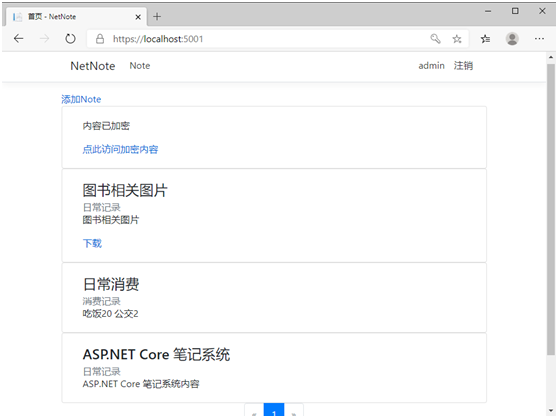Click 下载 link under 图书相关图片

(92, 243)
